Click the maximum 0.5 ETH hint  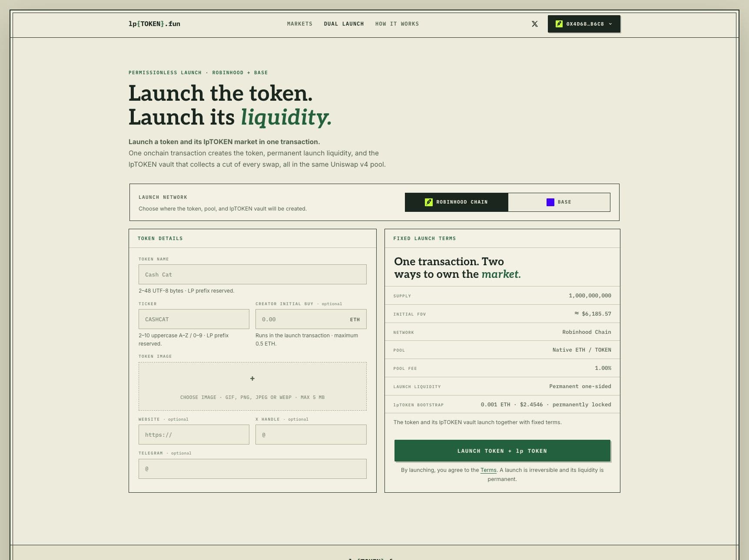(307, 339)
